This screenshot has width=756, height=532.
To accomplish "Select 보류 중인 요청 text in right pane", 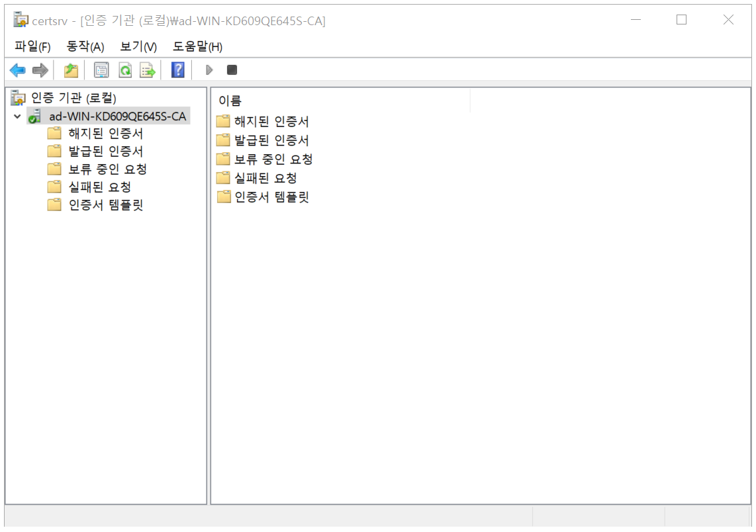I will [x=273, y=159].
